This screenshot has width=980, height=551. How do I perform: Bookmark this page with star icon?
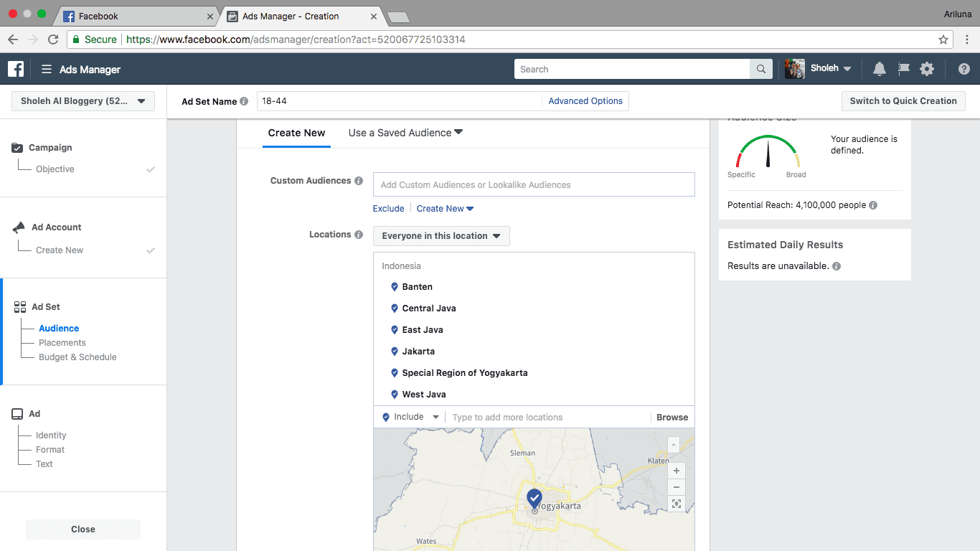(943, 39)
